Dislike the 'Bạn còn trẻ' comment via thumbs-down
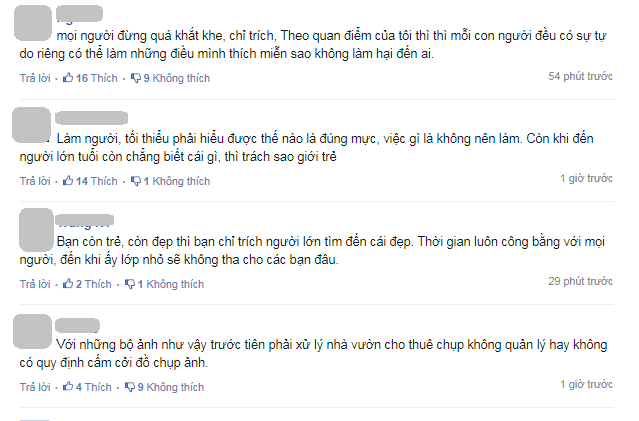 130,284
